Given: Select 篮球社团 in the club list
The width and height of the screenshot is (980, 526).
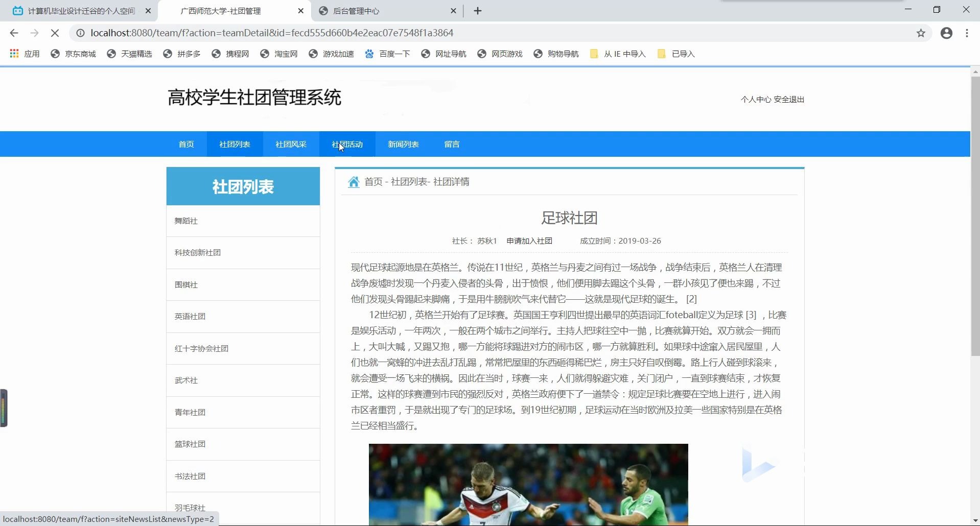Looking at the screenshot, I should (x=190, y=444).
